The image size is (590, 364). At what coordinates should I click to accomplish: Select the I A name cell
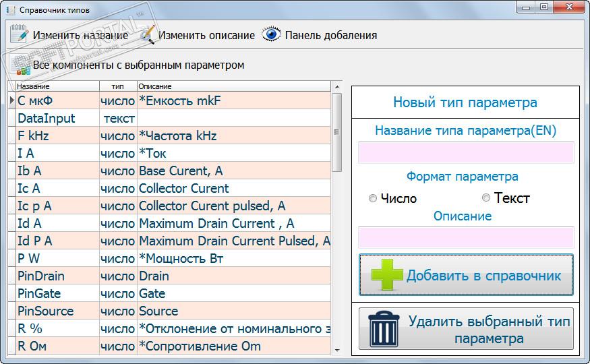(57, 153)
